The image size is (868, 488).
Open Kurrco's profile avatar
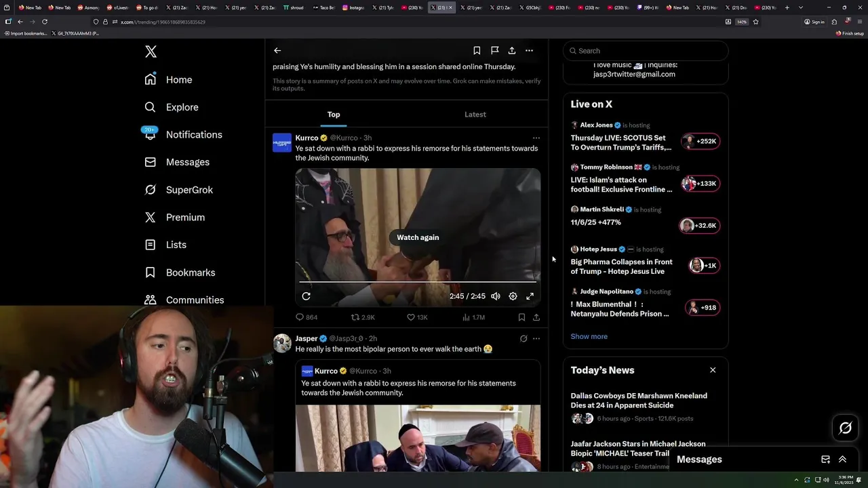pyautogui.click(x=282, y=142)
